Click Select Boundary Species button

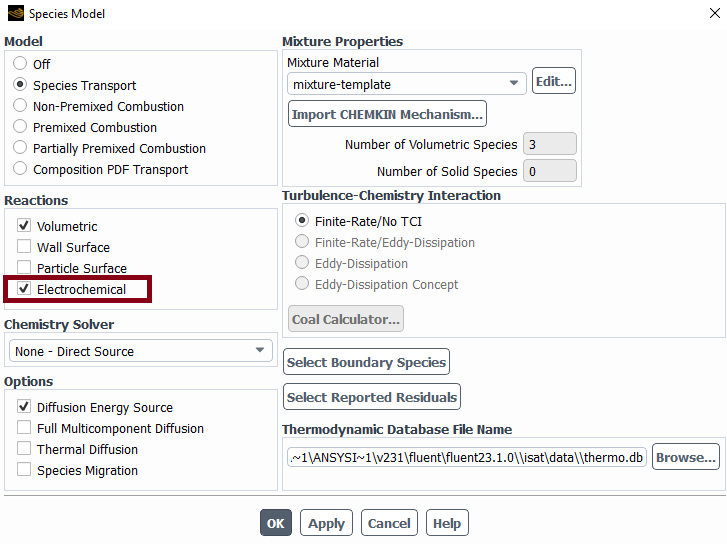(x=366, y=362)
